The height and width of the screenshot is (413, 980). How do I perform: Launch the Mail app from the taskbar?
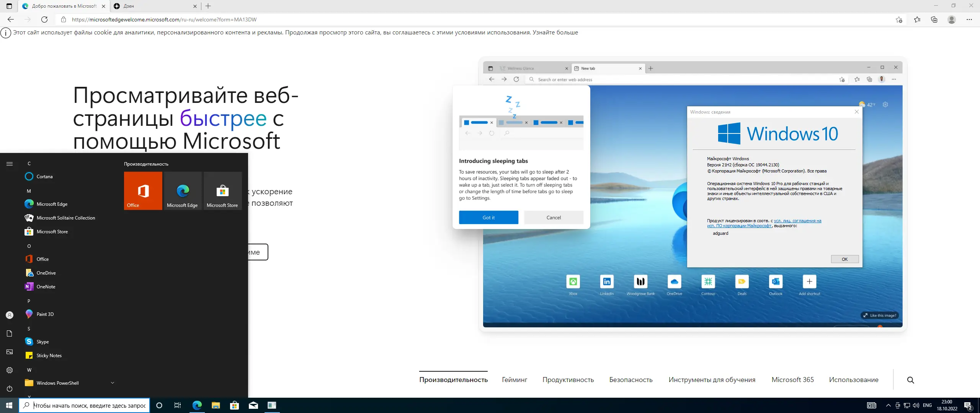point(253,405)
